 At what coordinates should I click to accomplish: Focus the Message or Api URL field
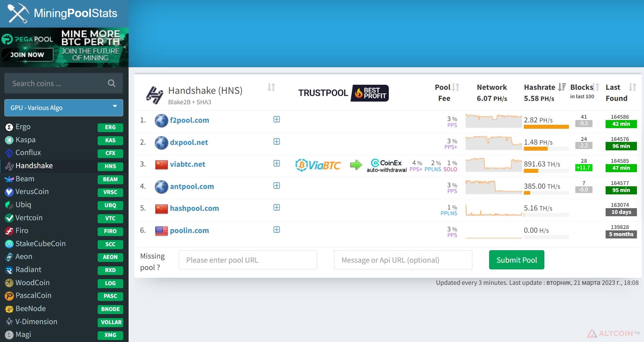click(x=403, y=260)
